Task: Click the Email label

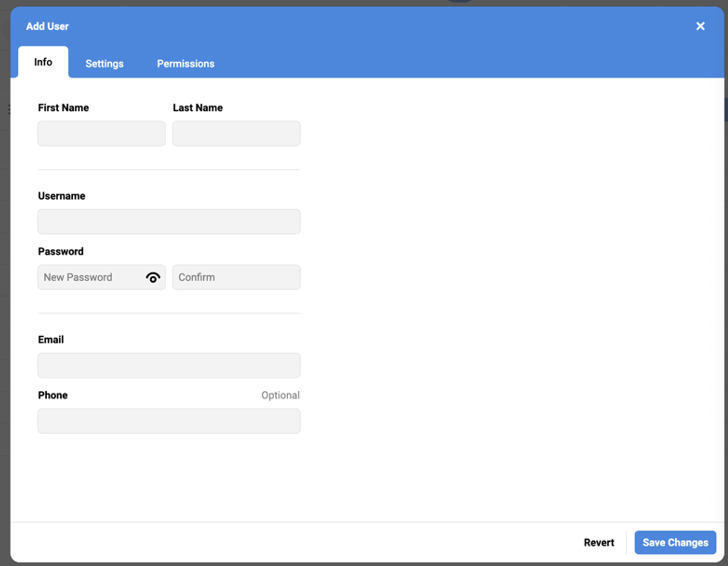Action: click(x=51, y=340)
